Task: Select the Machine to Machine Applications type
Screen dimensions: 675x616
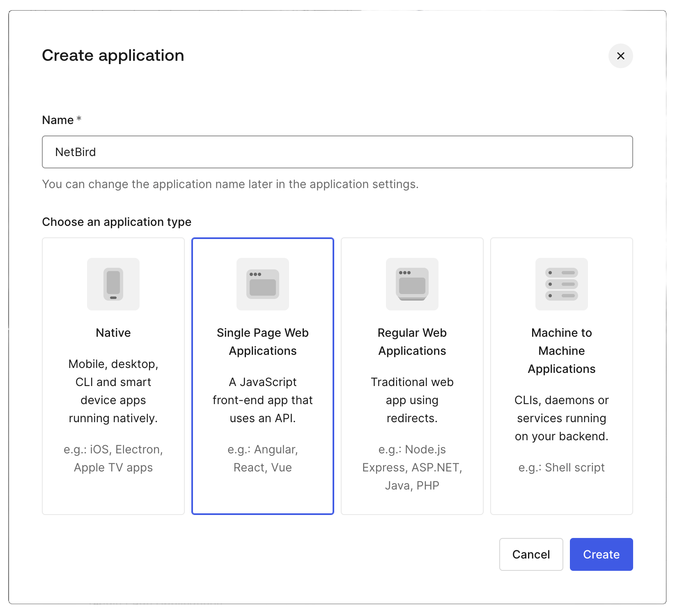Action: pos(561,376)
